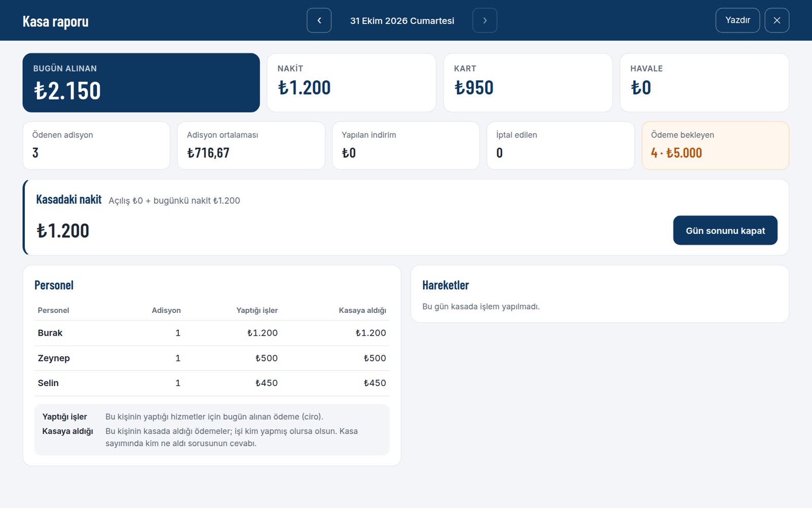The width and height of the screenshot is (812, 508).
Task: Click the Kasaya aldığı legend label
Action: click(x=67, y=431)
